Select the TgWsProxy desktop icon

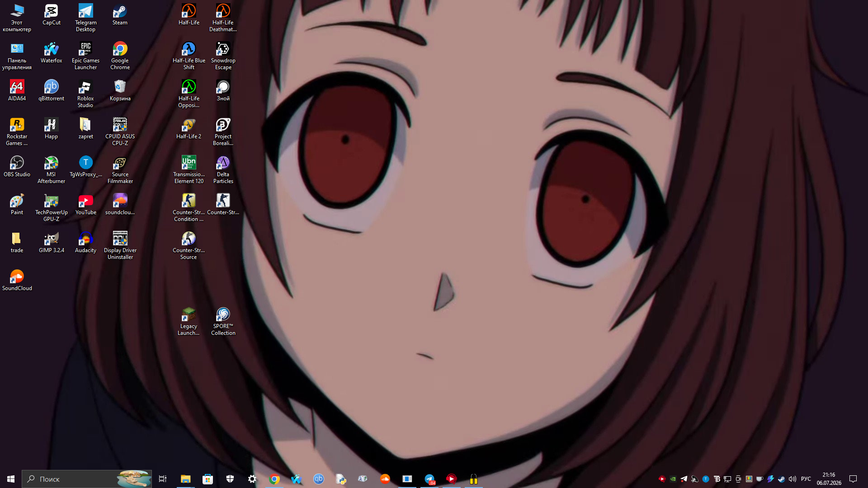tap(85, 167)
